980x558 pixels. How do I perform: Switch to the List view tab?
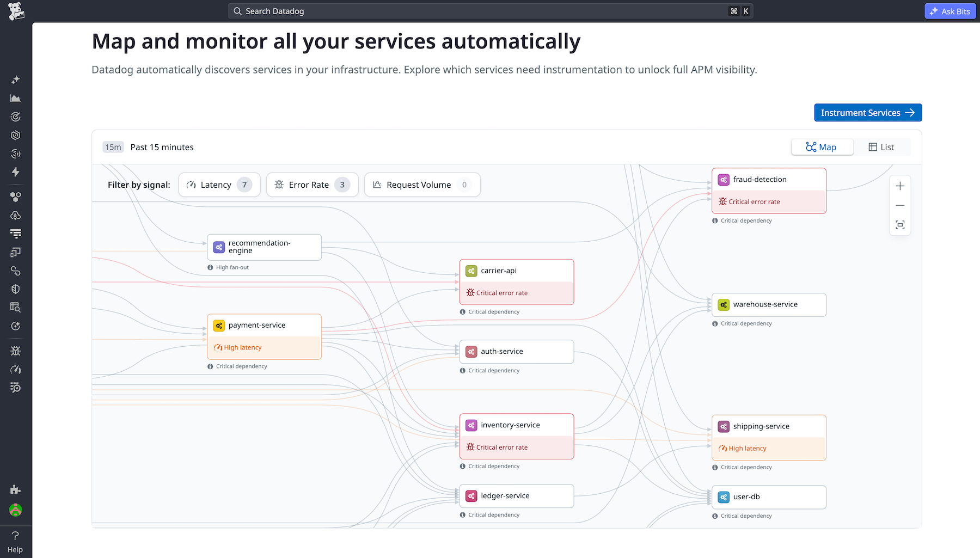pyautogui.click(x=881, y=147)
